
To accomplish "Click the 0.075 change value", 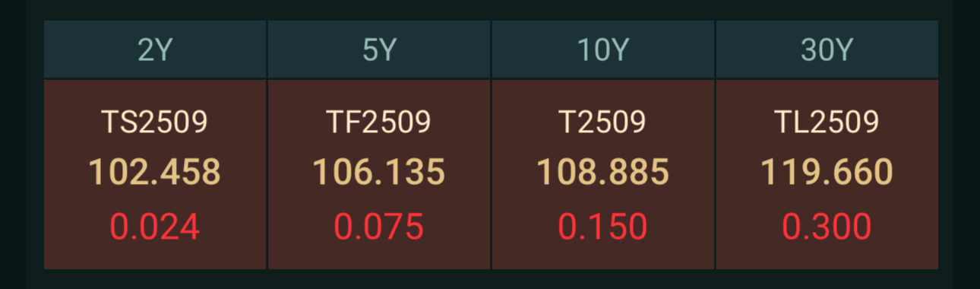I will click(x=379, y=227).
